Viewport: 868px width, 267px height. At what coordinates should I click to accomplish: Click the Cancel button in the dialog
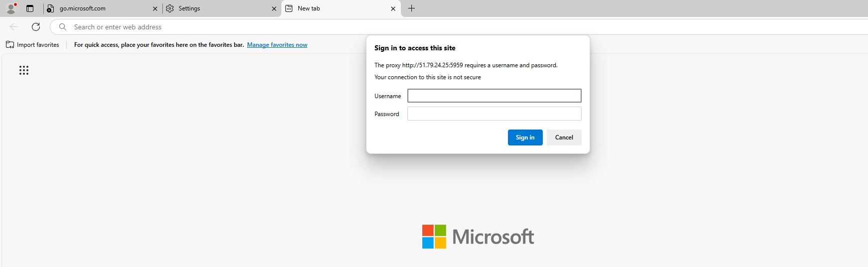click(x=564, y=137)
